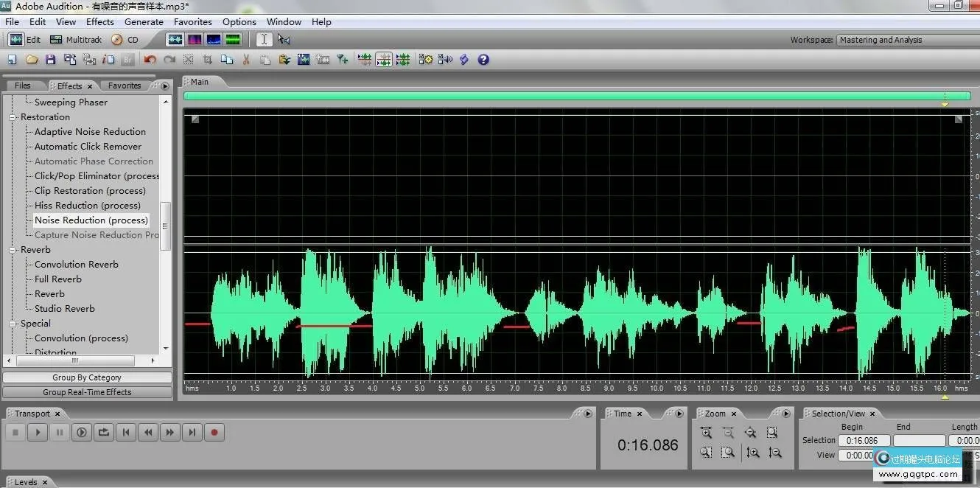The height and width of the screenshot is (488, 980).
Task: Click the Group By Category button
Action: (87, 377)
